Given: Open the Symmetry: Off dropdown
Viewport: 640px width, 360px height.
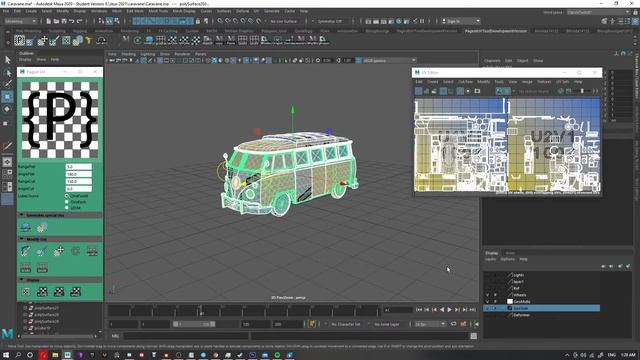Looking at the screenshot, I should pos(329,21).
